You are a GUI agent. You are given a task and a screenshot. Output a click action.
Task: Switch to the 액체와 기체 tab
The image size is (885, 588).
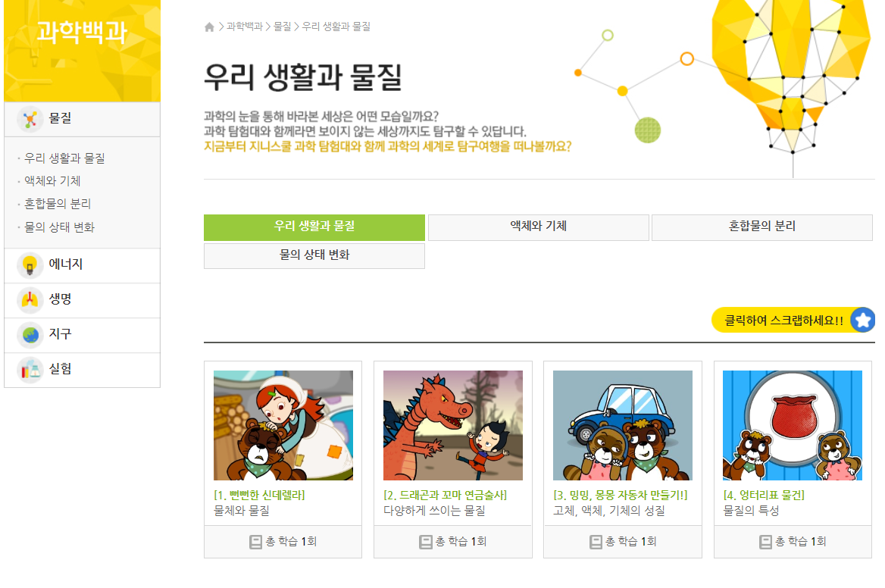pyautogui.click(x=539, y=227)
